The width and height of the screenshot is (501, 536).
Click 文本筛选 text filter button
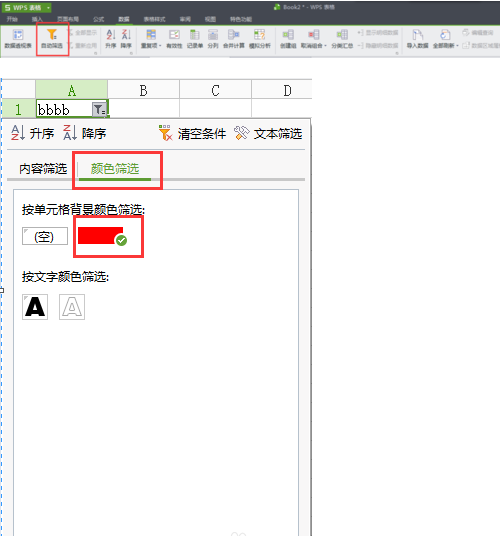tap(268, 134)
